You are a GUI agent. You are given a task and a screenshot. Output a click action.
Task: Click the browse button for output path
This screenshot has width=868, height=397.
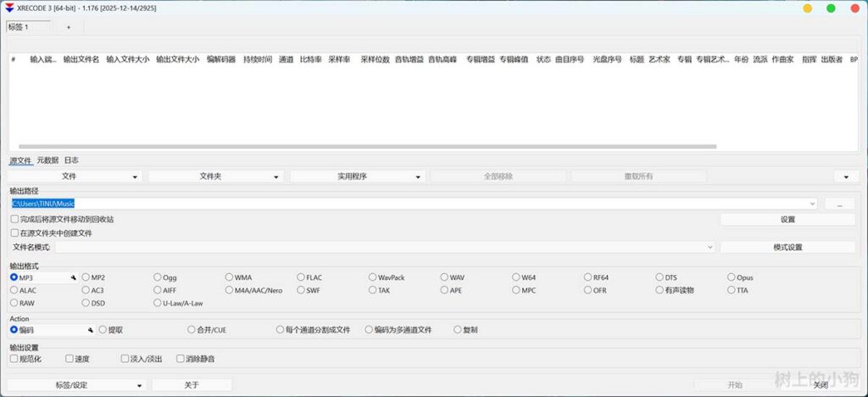838,204
